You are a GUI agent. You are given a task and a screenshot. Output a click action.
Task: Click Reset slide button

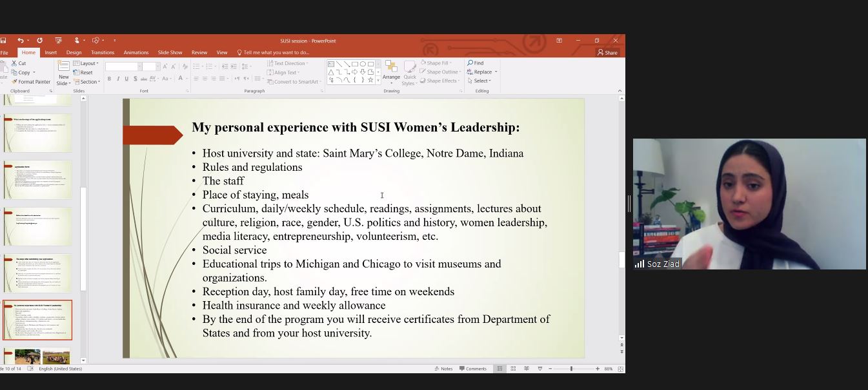83,73
